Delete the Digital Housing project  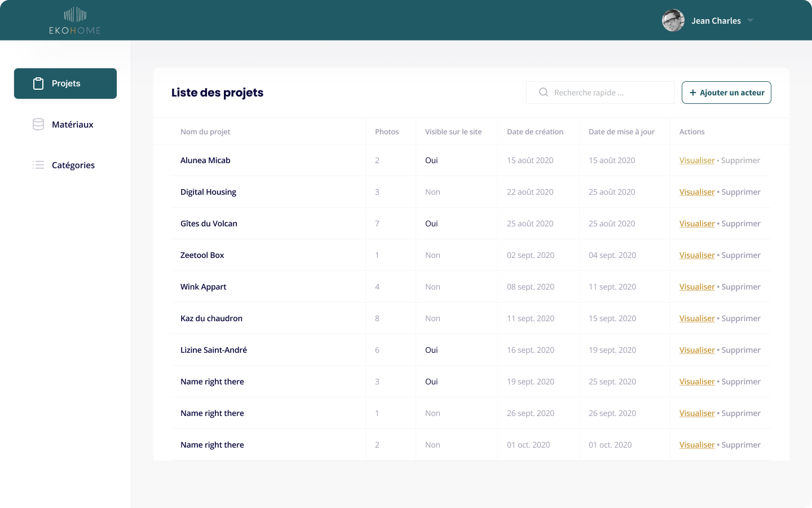[x=740, y=192]
